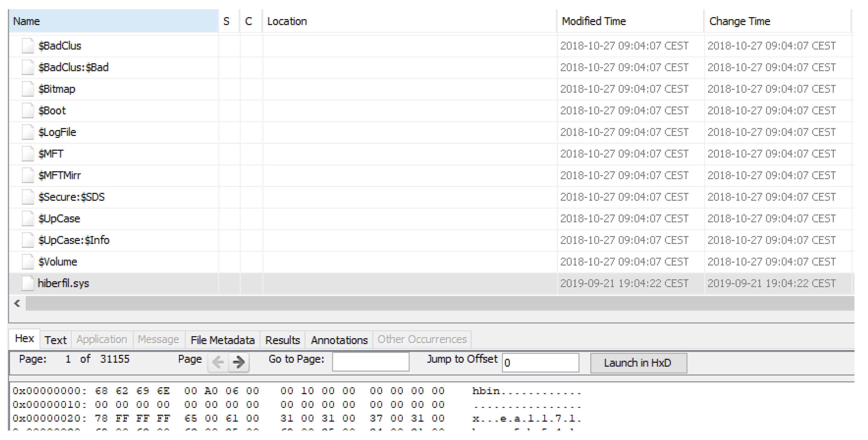This screenshot has width=868, height=440.
Task: Open the Annotations tab
Action: 339,340
